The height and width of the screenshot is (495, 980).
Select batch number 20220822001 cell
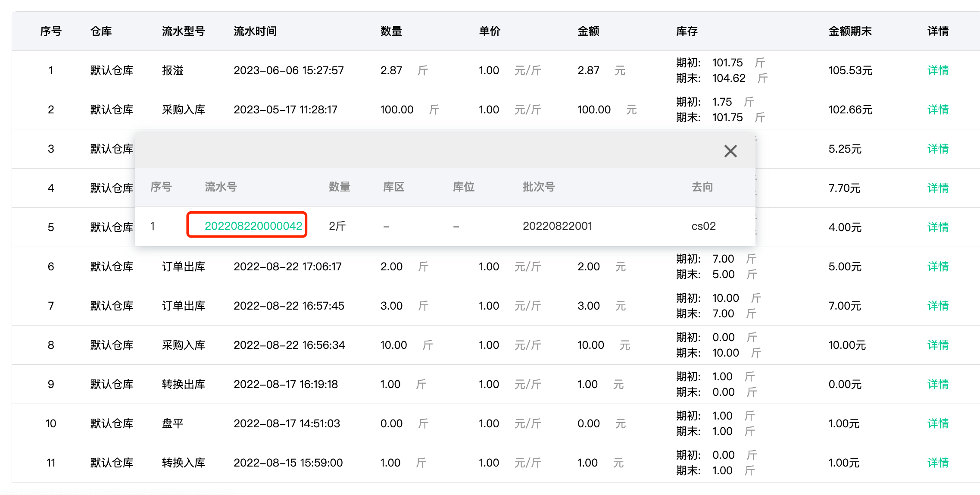(557, 226)
